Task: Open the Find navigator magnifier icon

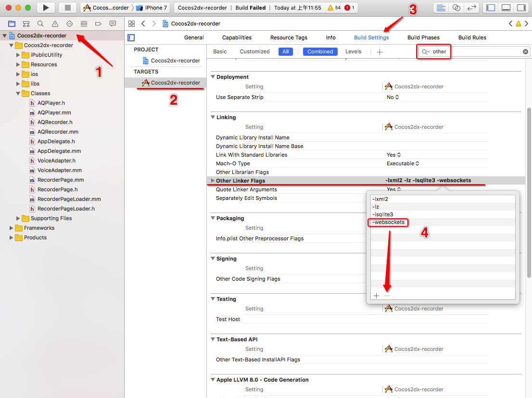Action: [x=40, y=24]
